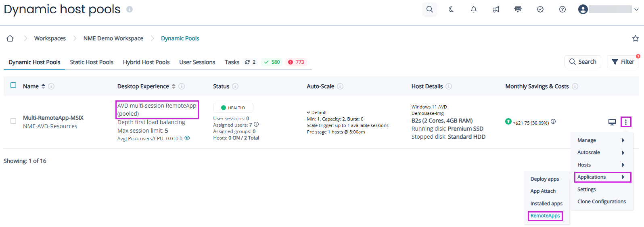
Task: Expand the Default auto-scale chevron
Action: tap(308, 112)
